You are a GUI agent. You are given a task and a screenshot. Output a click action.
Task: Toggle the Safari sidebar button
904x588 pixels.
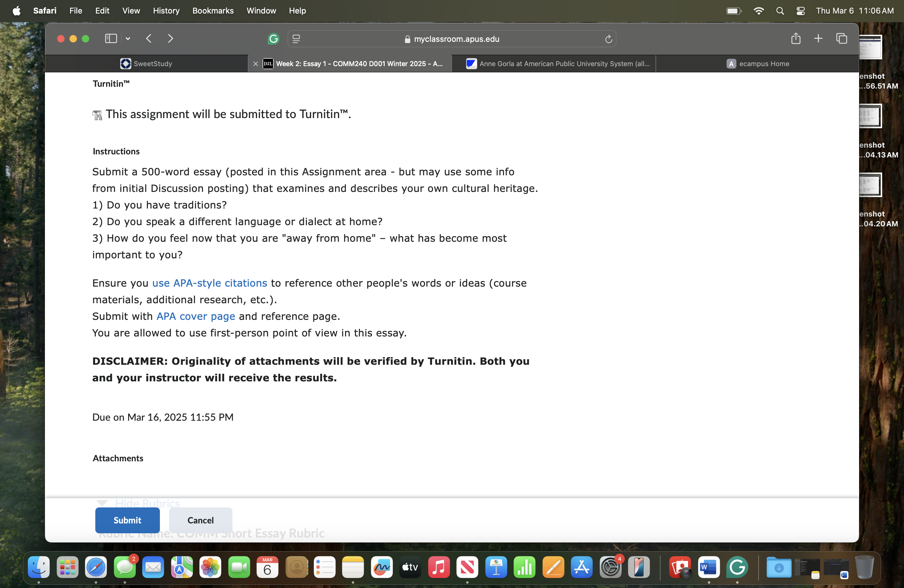point(110,39)
